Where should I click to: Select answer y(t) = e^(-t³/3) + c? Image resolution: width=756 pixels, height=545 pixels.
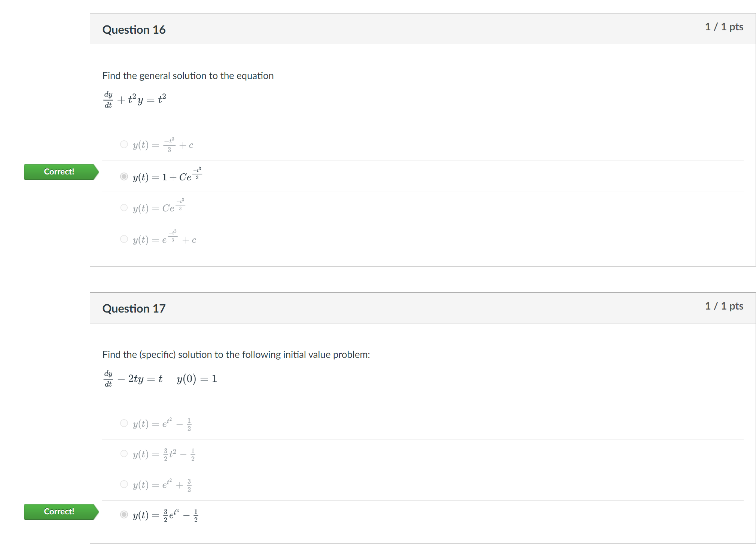[124, 239]
